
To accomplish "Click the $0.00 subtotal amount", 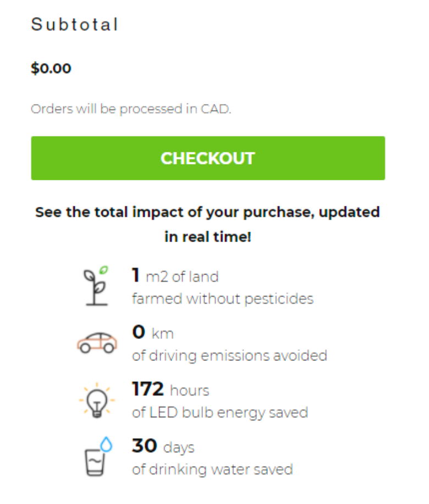I will point(51,69).
